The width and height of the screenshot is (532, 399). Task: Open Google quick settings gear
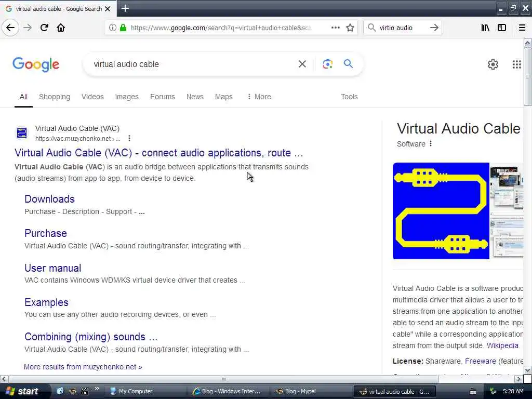click(493, 64)
